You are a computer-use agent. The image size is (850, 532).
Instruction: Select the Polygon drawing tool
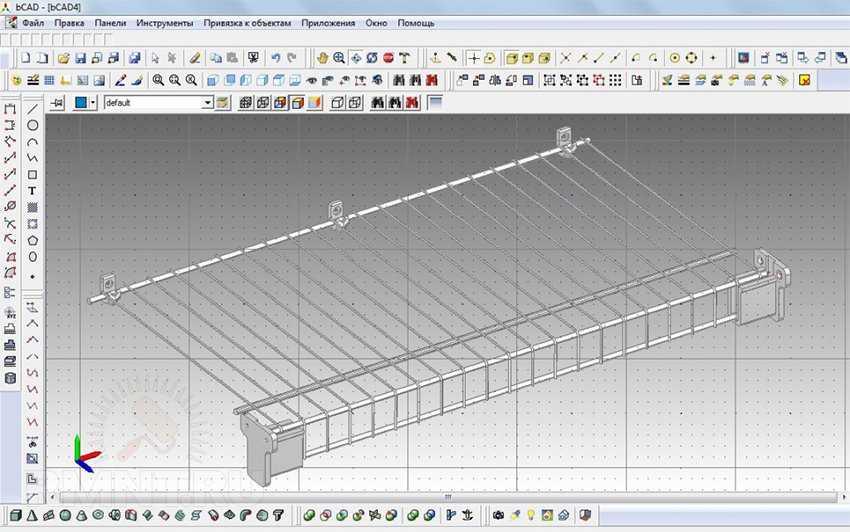point(33,240)
